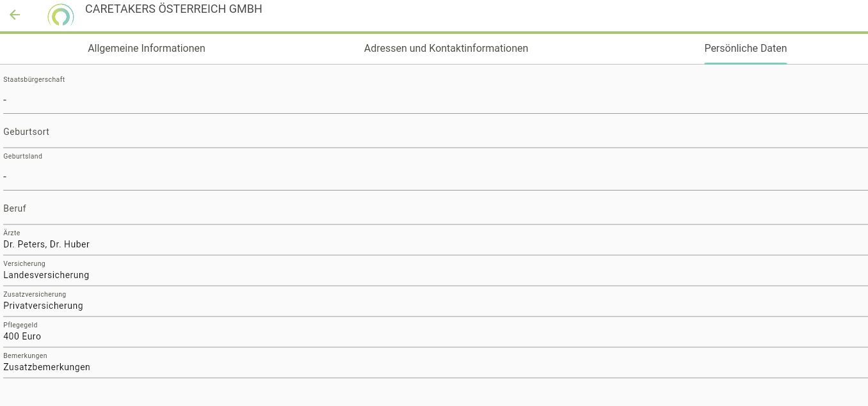Open Adressen und Kontaktinformationen tab
The height and width of the screenshot is (406, 868).
(x=446, y=49)
